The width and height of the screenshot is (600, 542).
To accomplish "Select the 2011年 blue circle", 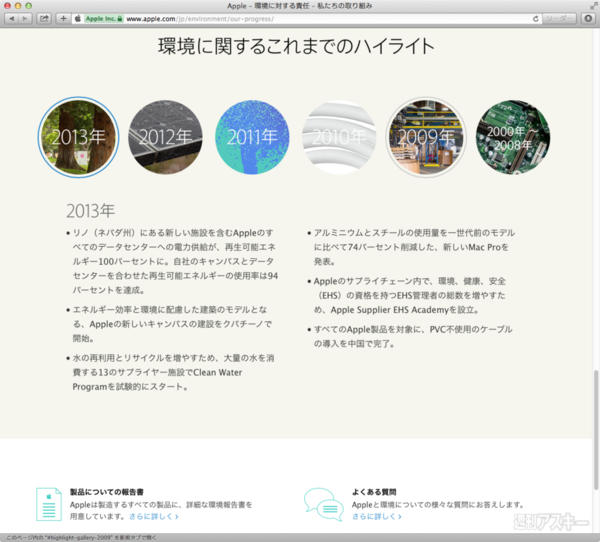I will point(252,137).
